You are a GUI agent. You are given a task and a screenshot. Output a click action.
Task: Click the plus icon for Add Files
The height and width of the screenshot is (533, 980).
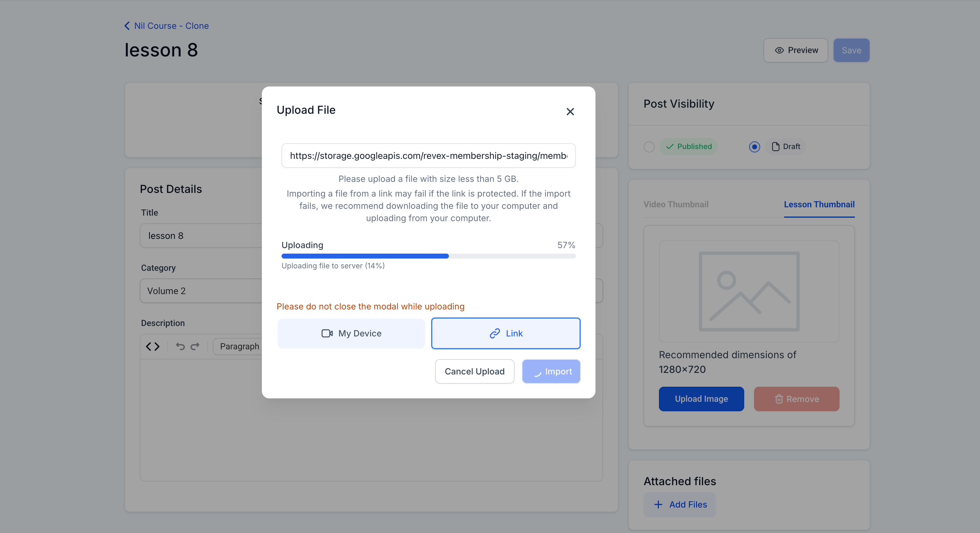coord(658,504)
